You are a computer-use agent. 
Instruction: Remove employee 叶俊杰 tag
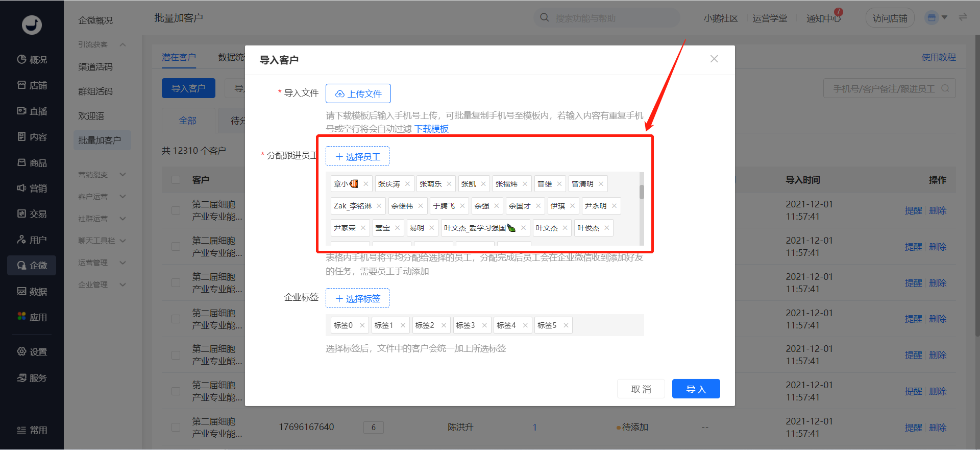(606, 228)
